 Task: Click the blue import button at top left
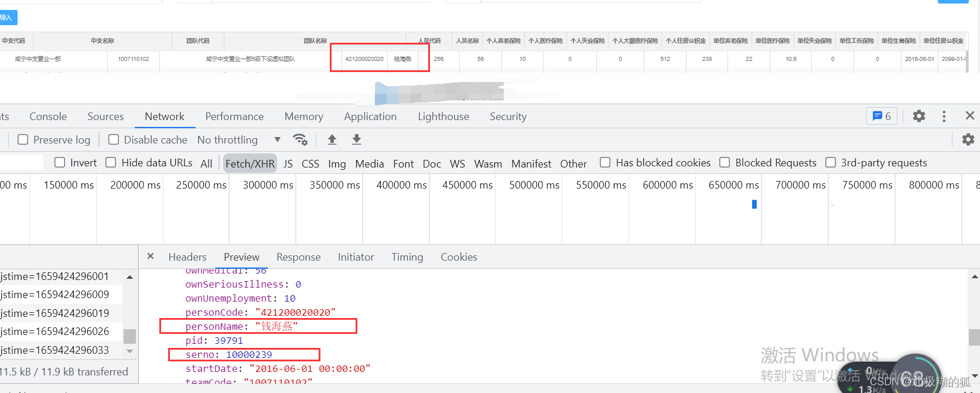pos(8,18)
